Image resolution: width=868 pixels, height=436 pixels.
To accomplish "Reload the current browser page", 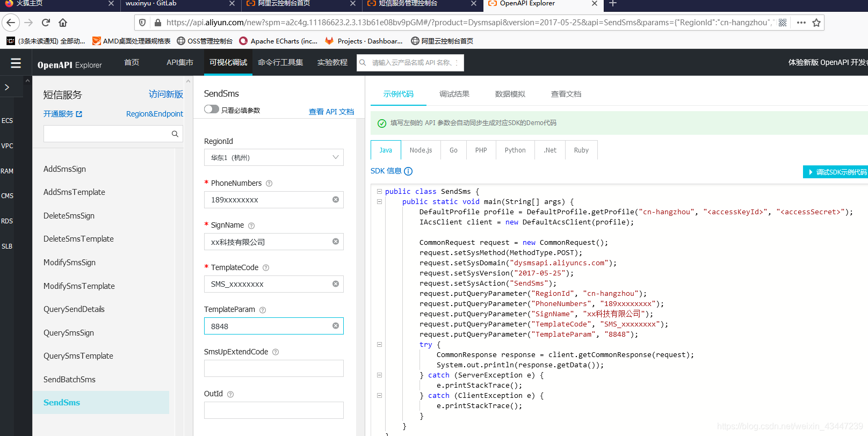I will [x=46, y=23].
